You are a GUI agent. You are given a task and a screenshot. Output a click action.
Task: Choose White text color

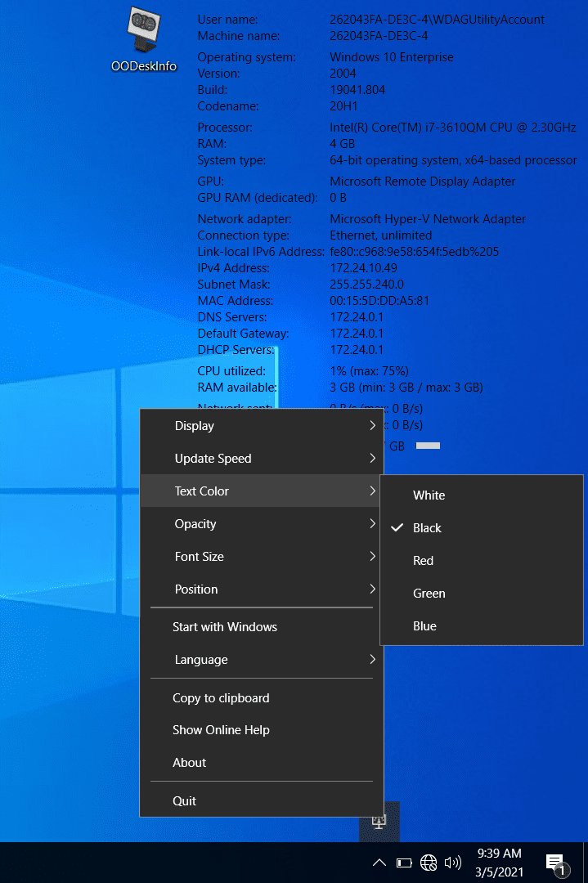click(x=429, y=495)
